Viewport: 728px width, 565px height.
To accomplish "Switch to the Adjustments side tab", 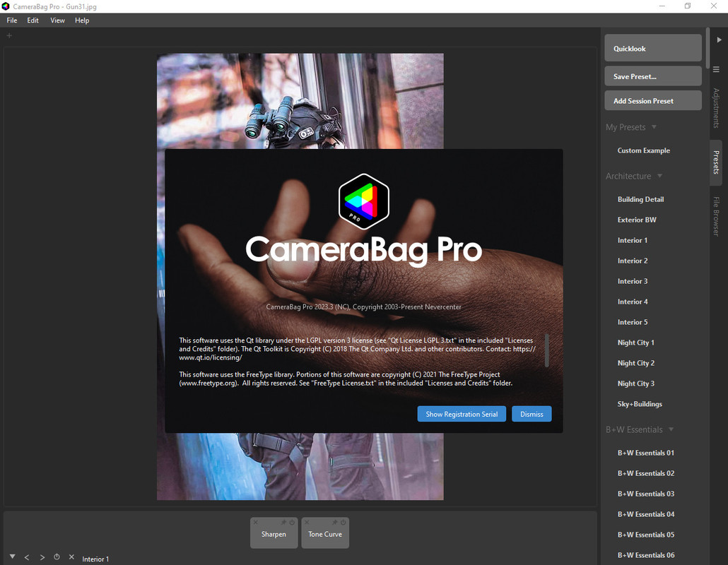I will (716, 107).
